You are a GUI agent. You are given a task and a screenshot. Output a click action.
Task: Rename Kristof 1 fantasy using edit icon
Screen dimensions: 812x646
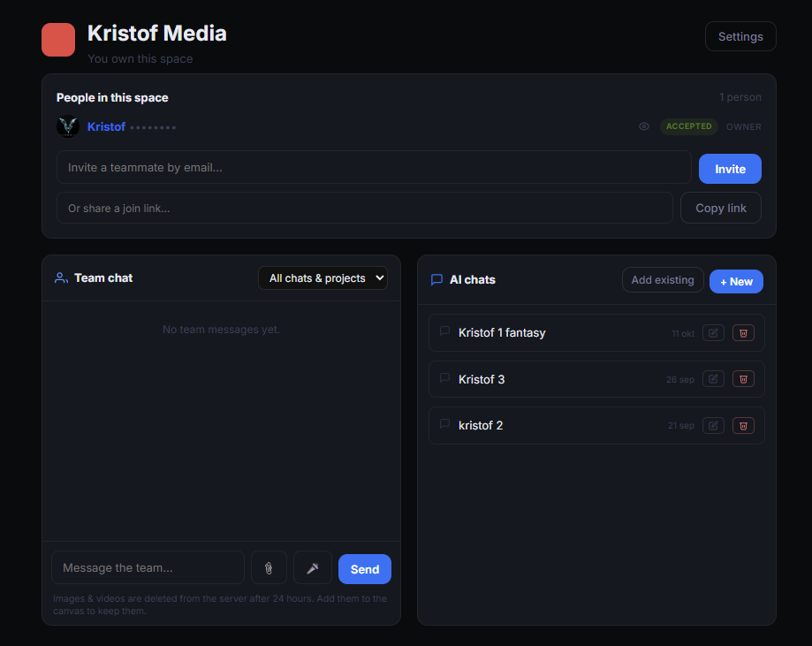(x=713, y=332)
